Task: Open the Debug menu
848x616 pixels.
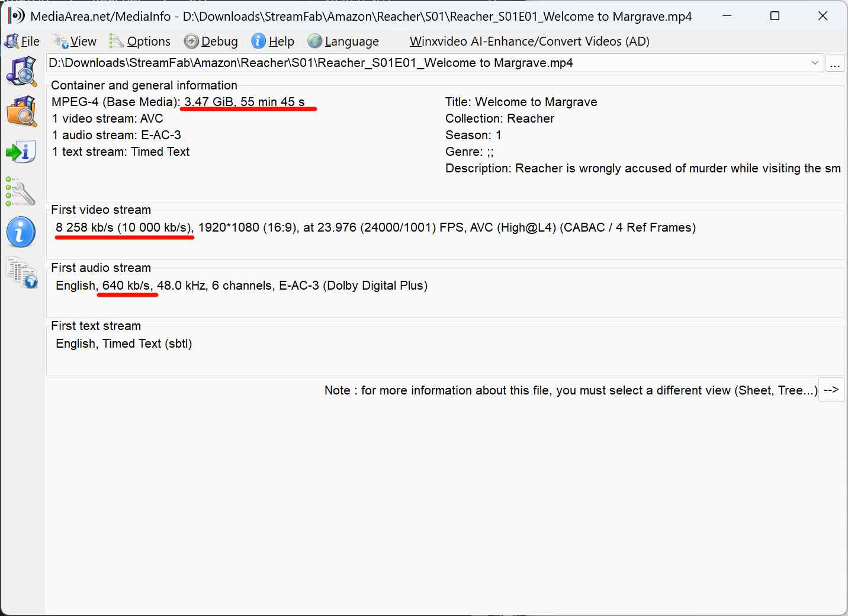Action: pyautogui.click(x=211, y=41)
